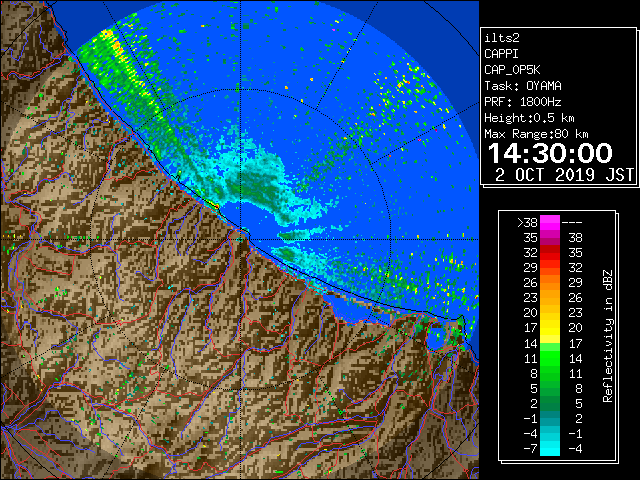Click the ">38" legend value
Viewport: 640px width, 480px height.
(527, 222)
